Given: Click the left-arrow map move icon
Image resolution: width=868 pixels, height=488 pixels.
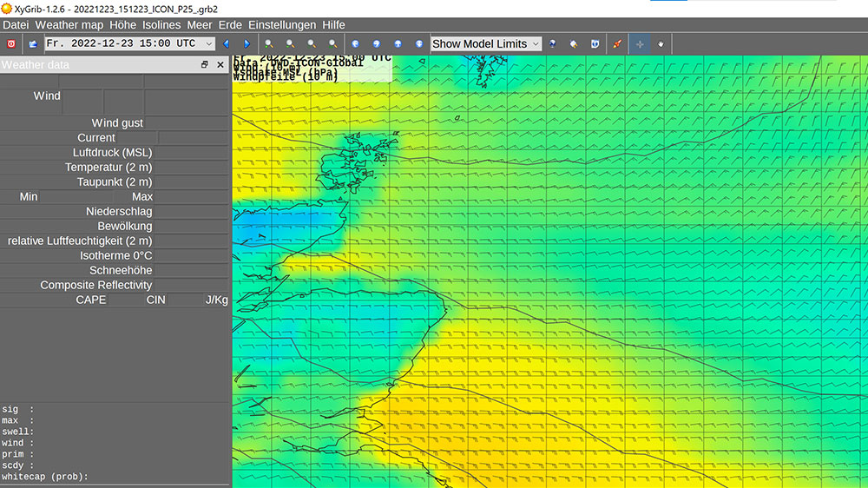Looking at the screenshot, I should tap(355, 43).
